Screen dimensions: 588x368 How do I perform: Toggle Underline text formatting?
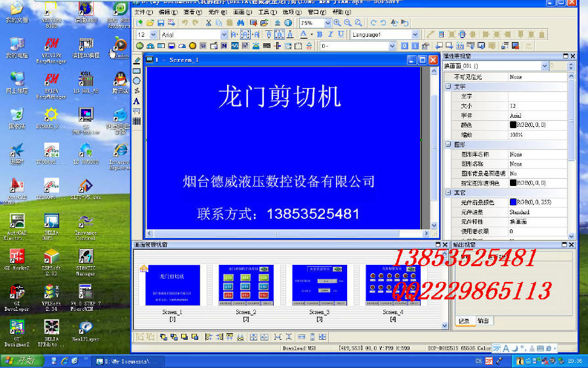(x=341, y=34)
